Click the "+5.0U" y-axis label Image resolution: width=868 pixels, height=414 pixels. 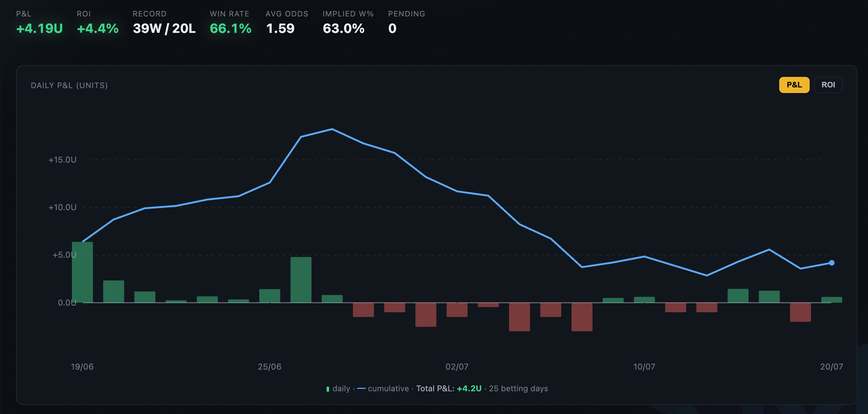65,255
